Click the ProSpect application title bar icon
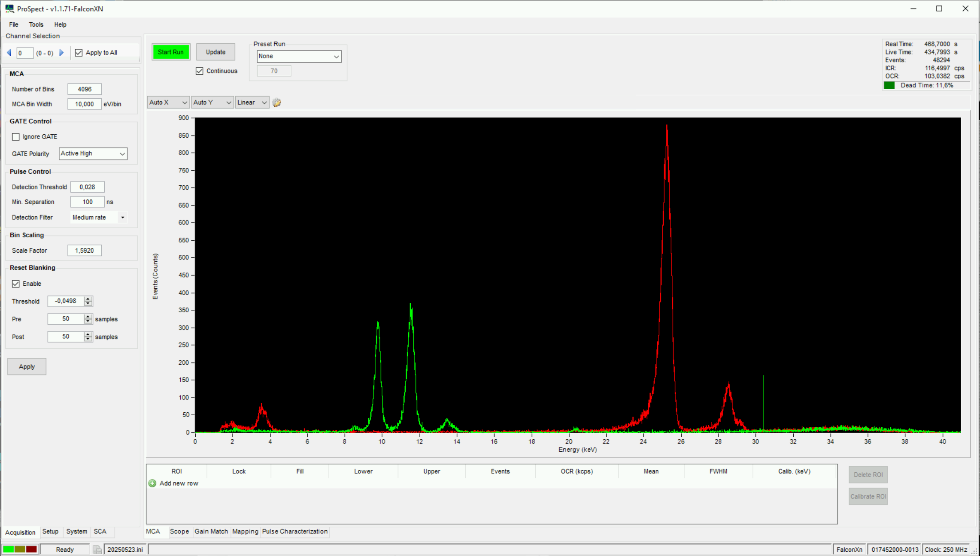Image resolution: width=980 pixels, height=556 pixels. tap(9, 9)
